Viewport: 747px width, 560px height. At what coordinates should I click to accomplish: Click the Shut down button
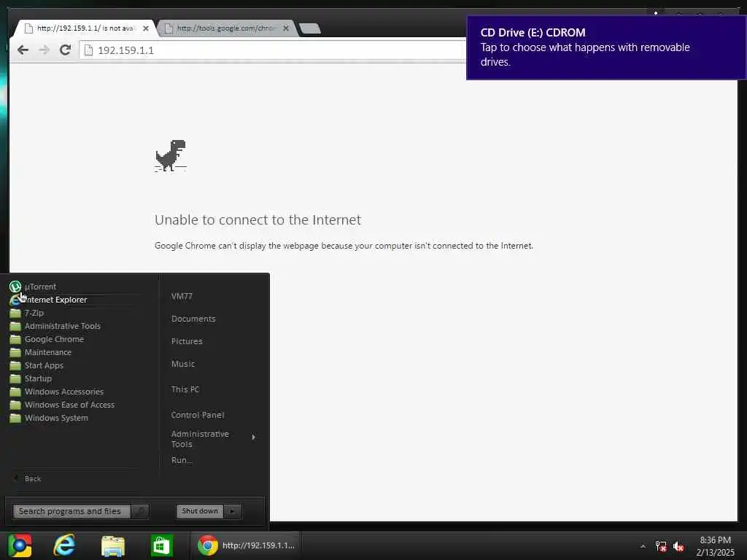tap(200, 511)
